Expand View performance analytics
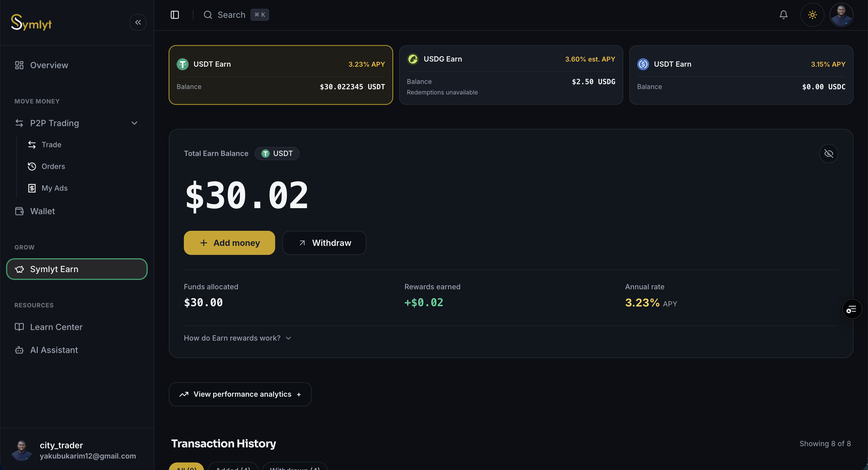 pos(240,394)
